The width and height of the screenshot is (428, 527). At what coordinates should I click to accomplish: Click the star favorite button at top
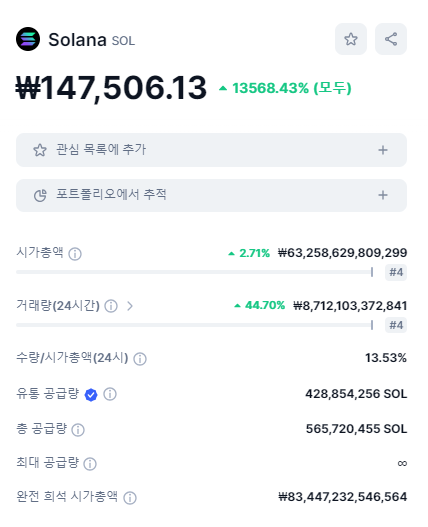coord(351,39)
